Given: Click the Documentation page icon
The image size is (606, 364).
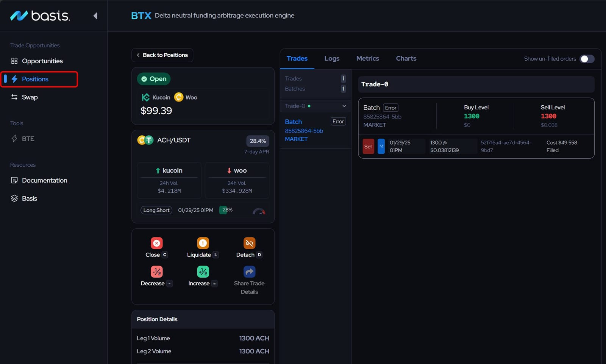Looking at the screenshot, I should [x=14, y=180].
